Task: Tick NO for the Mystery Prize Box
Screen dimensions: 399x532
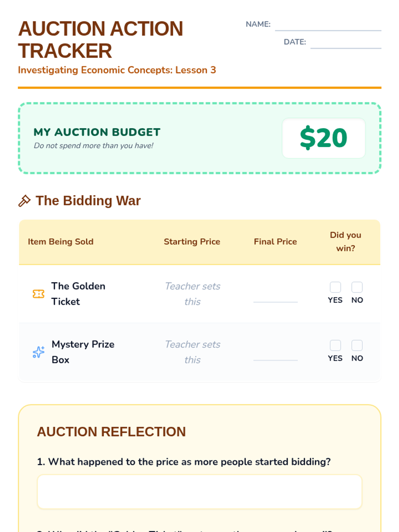Action: click(x=357, y=345)
